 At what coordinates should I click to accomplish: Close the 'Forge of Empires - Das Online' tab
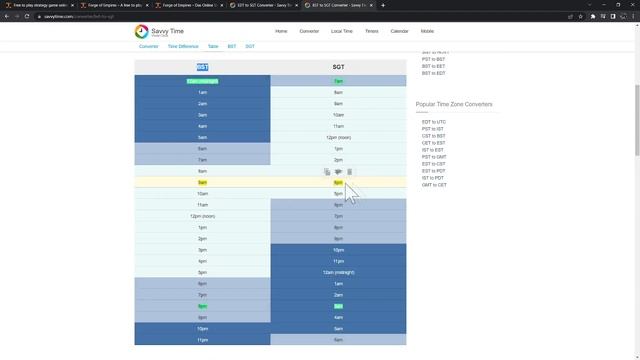(222, 5)
